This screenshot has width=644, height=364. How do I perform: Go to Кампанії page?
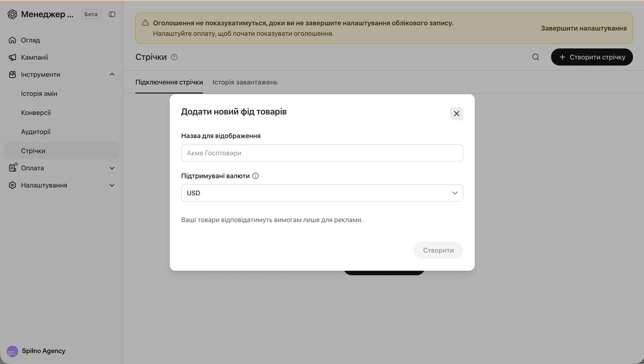pos(34,57)
